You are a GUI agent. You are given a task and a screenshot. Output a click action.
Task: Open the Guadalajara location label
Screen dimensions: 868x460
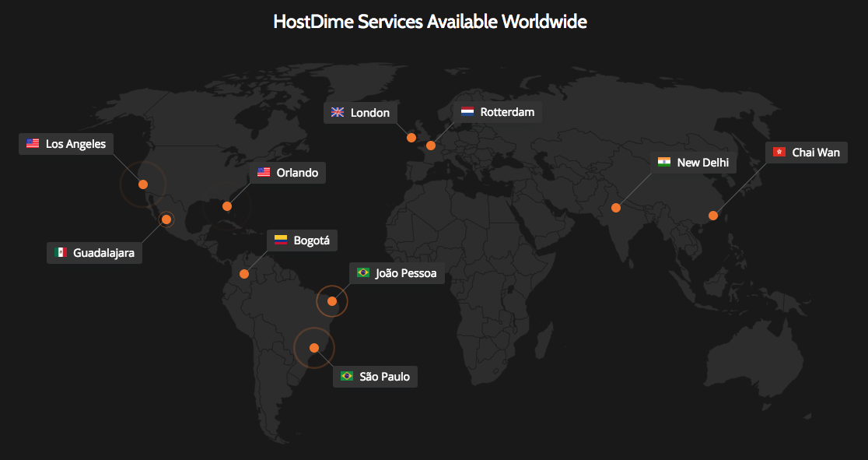94,253
